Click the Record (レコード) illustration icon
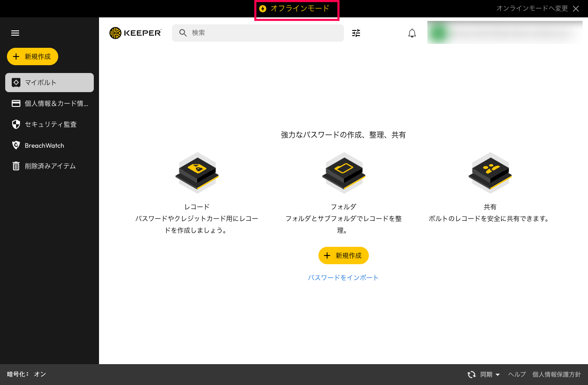This screenshot has height=385, width=588. coord(197,173)
